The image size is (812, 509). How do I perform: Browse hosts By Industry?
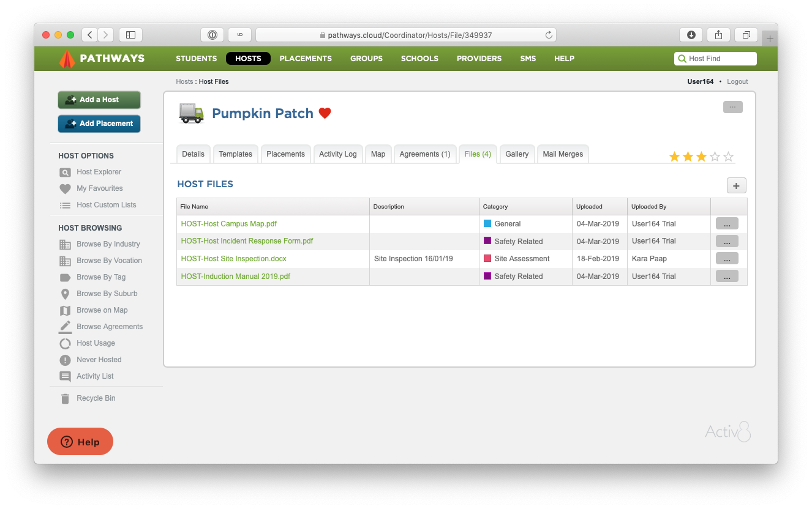tap(108, 244)
